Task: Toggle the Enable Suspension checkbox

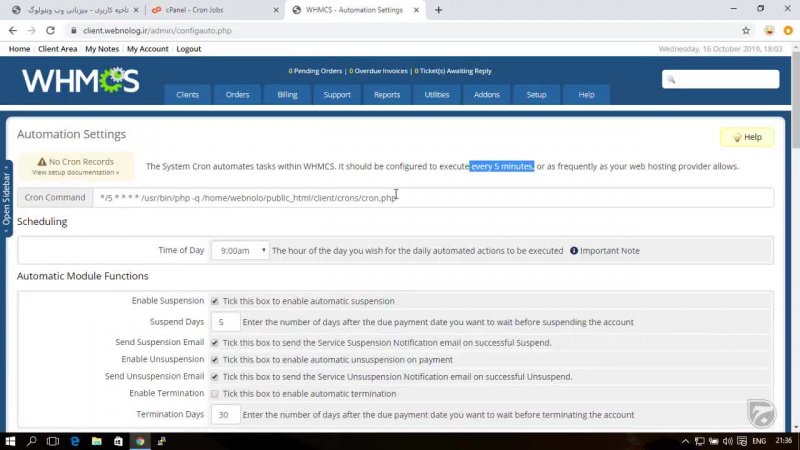Action: pos(215,301)
